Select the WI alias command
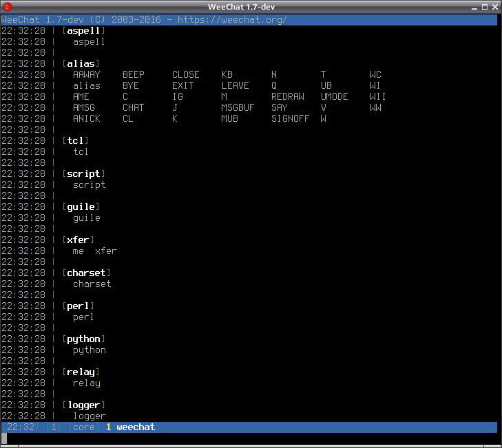 click(x=375, y=86)
